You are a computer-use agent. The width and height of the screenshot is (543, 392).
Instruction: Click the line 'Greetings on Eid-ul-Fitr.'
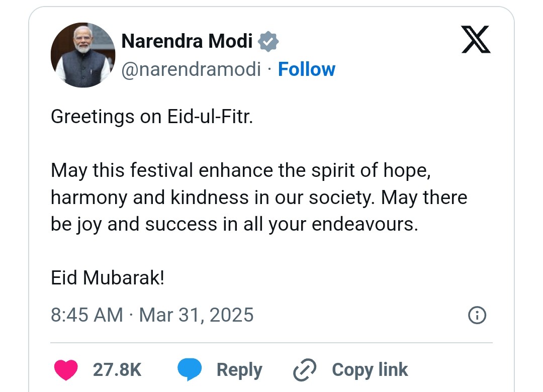(152, 117)
